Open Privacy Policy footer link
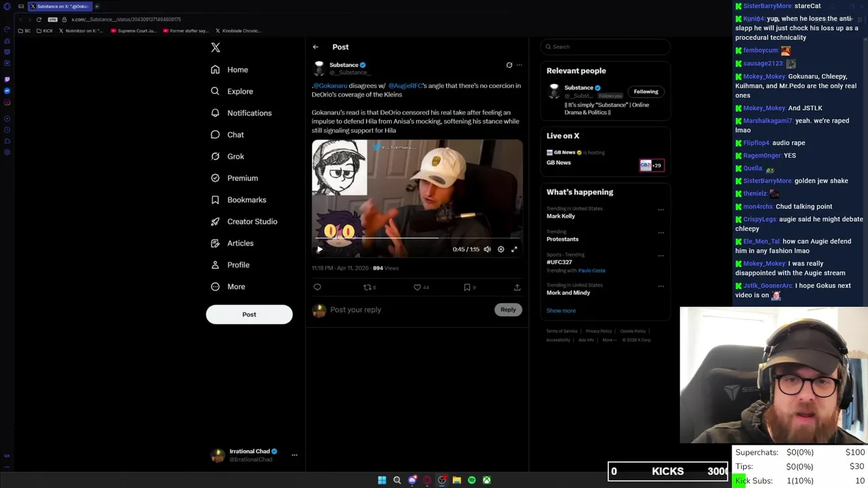The height and width of the screenshot is (488, 868). 599,331
